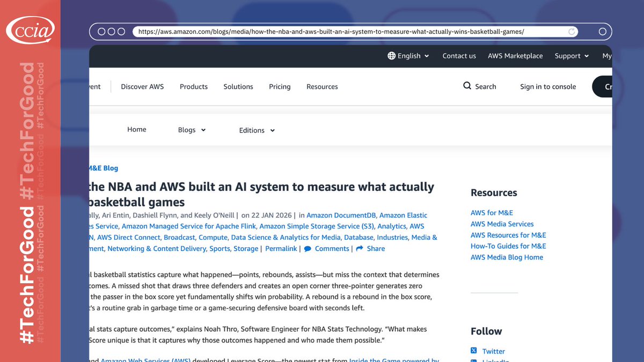Click the Share link text

click(x=376, y=249)
